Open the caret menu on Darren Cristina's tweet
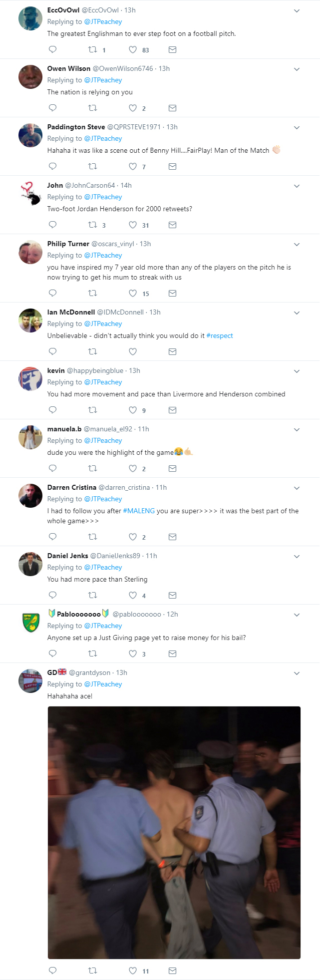 click(297, 488)
